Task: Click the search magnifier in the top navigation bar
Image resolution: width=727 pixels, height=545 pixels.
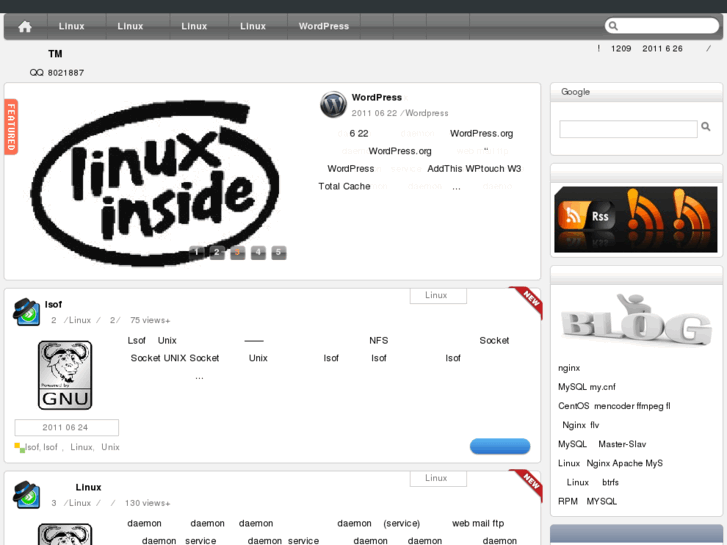Action: (613, 26)
